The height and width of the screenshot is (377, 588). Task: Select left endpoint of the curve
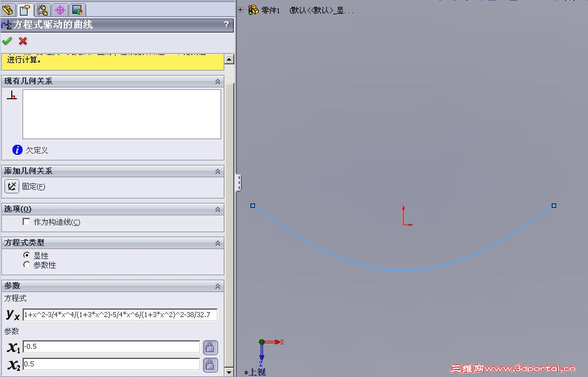pos(252,205)
